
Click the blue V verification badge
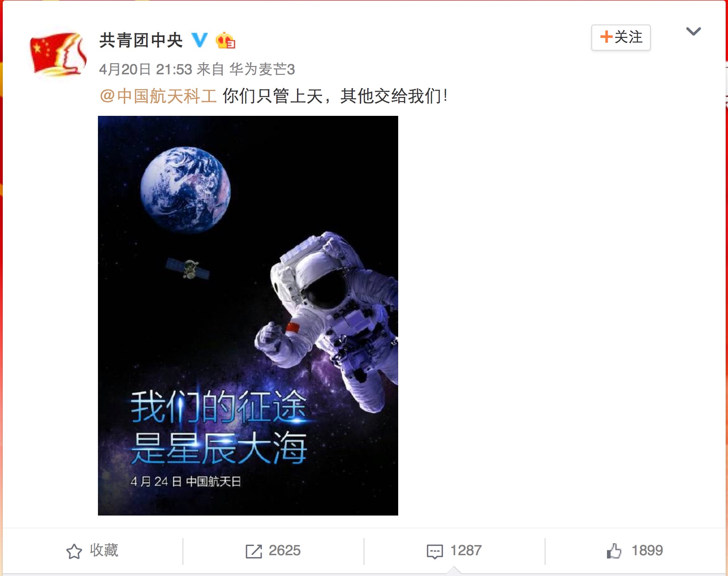(x=200, y=40)
